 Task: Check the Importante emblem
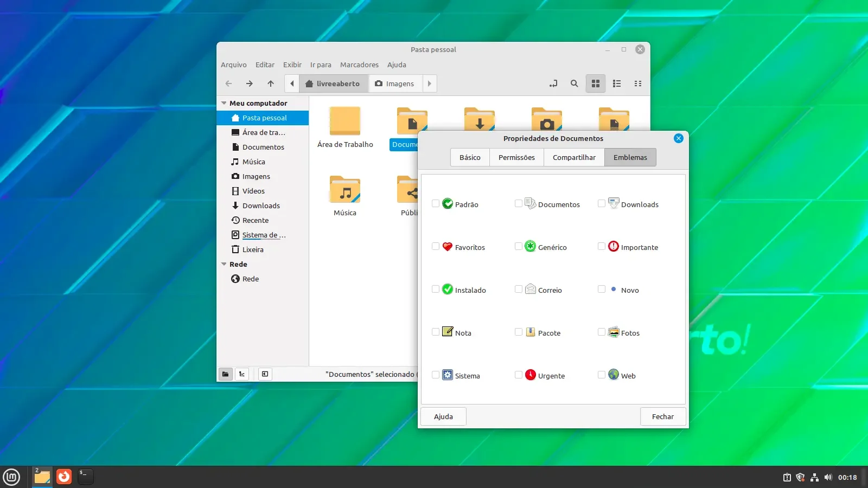(602, 246)
